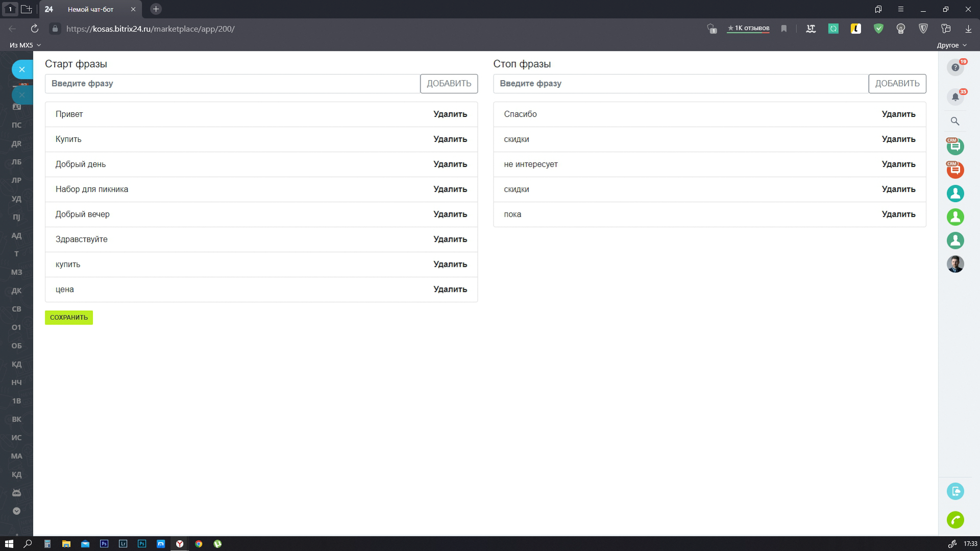The image size is (980, 551).
Task: Focus the start phrase input field
Action: (232, 84)
